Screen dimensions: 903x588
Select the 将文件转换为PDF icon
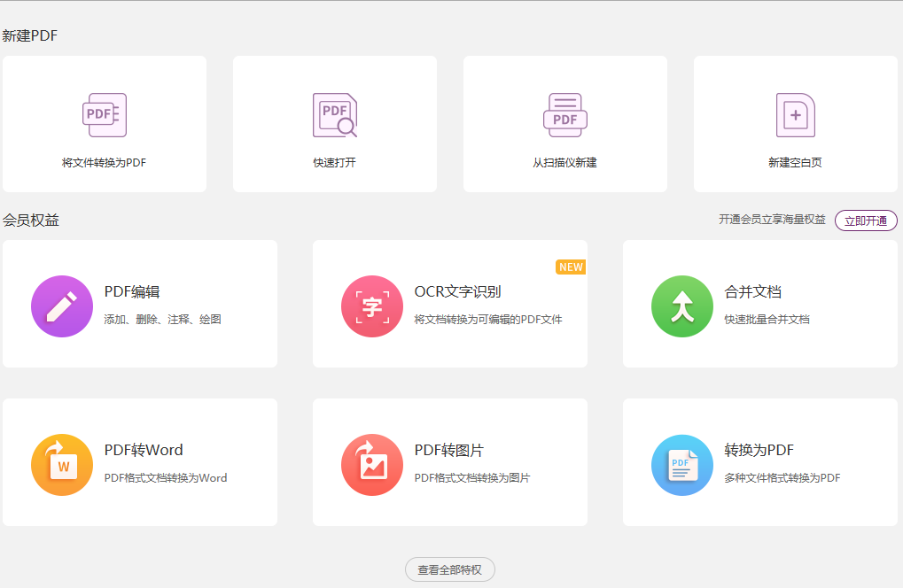pos(104,113)
